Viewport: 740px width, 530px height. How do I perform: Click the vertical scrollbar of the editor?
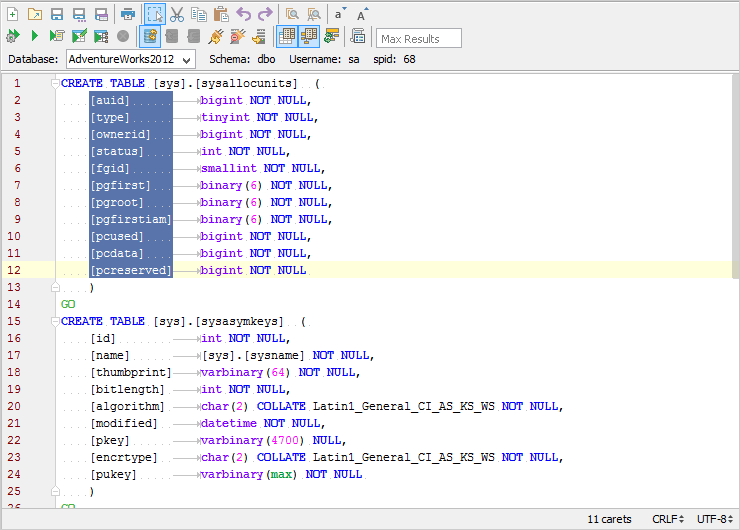(735, 176)
